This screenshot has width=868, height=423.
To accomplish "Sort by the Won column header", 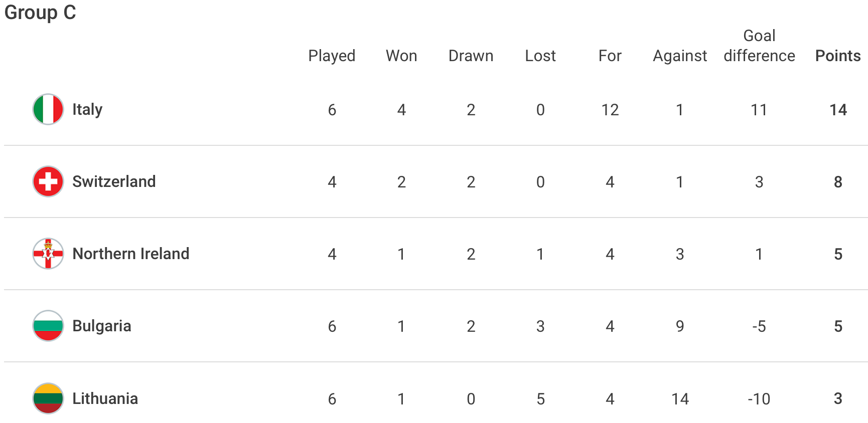I will pos(401,56).
